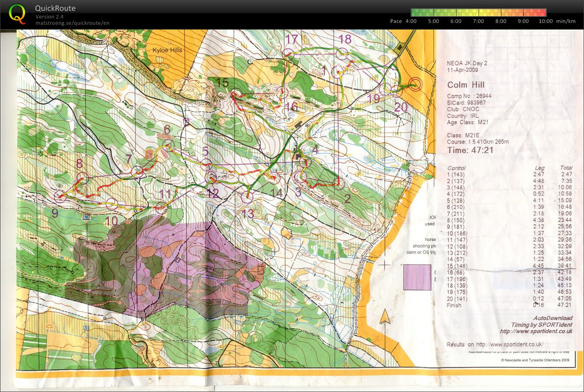
Task: Click the north arrow on the map
Action: (385, 316)
